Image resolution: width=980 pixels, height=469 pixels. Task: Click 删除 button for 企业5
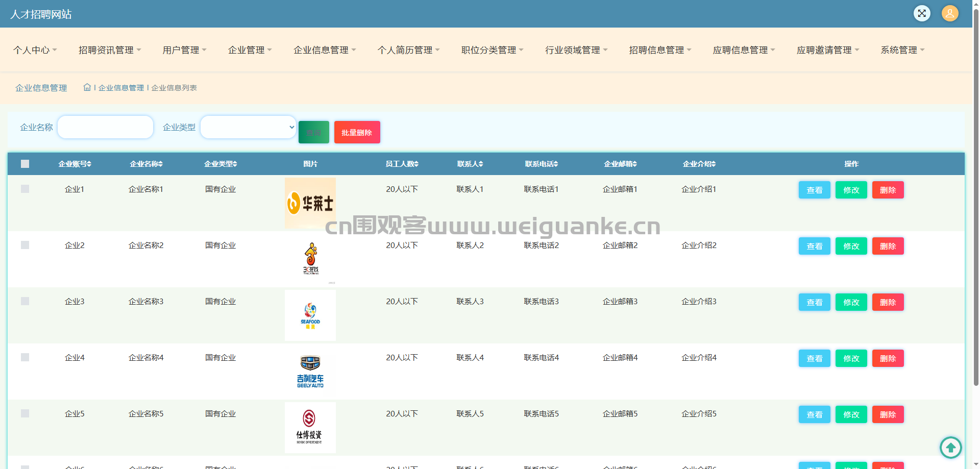[x=888, y=414]
